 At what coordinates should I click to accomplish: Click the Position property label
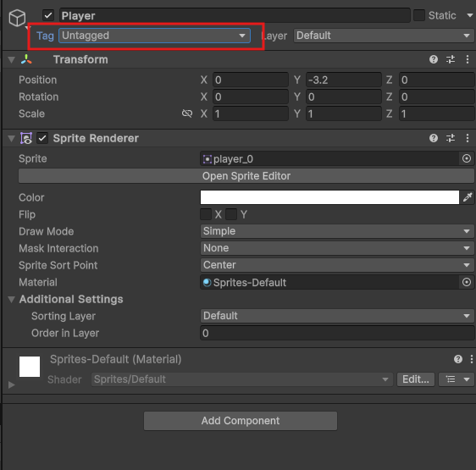pos(37,80)
